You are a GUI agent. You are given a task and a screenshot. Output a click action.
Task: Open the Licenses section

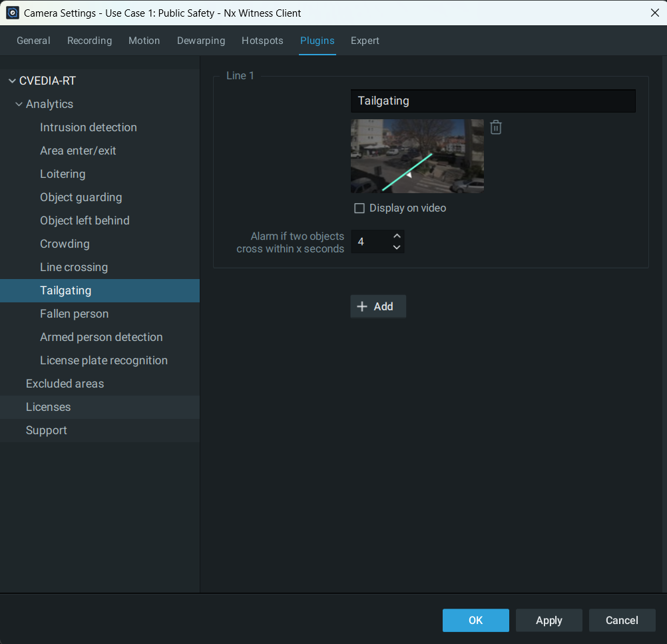(48, 407)
